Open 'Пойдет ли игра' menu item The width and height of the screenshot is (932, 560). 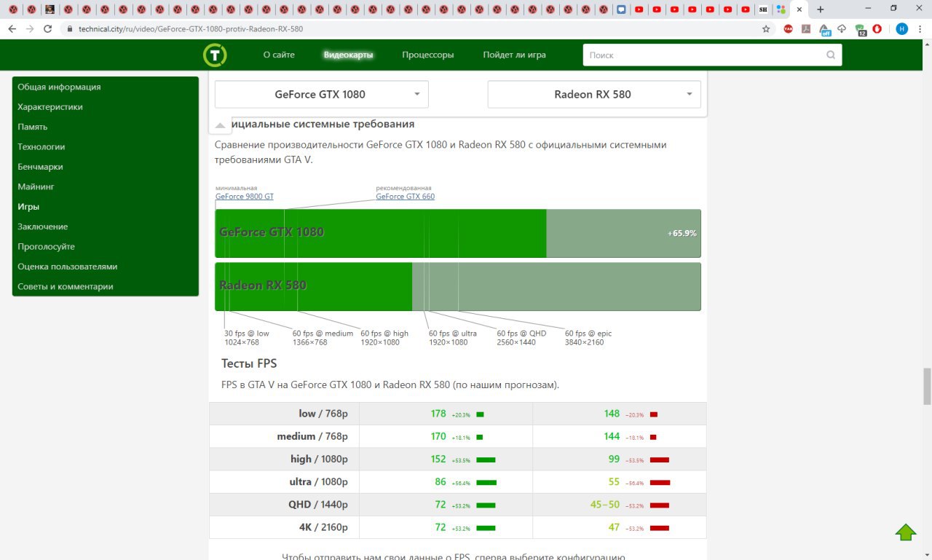[514, 55]
